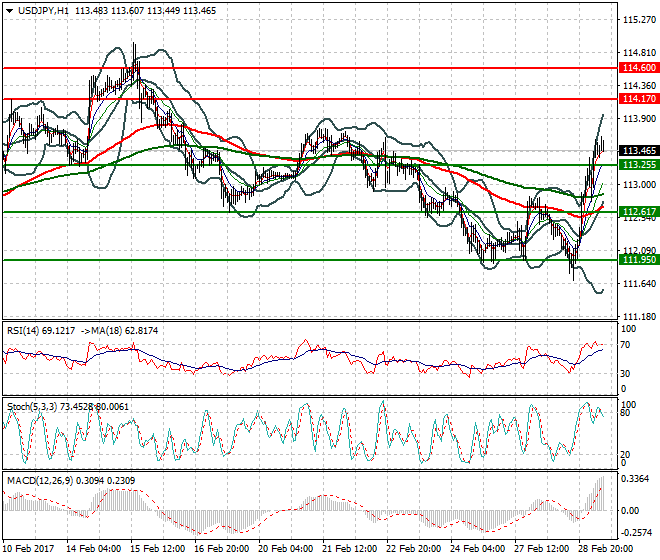
Task: Click the 15 Feb 12:00 time label
Action: click(x=155, y=549)
